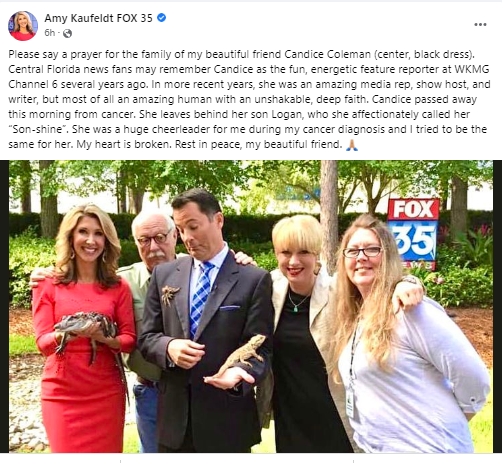Open Amy Kaufeldt's profile picture
The height and width of the screenshot is (463, 502).
(x=23, y=26)
